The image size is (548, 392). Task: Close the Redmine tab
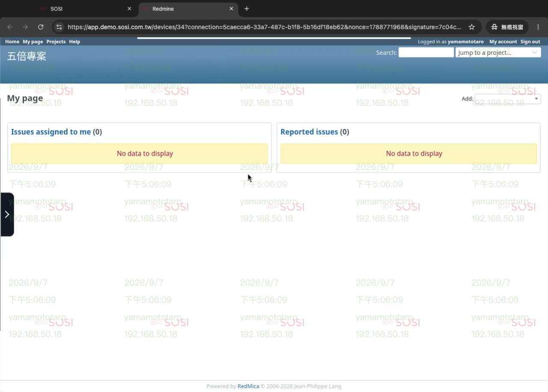(x=232, y=9)
